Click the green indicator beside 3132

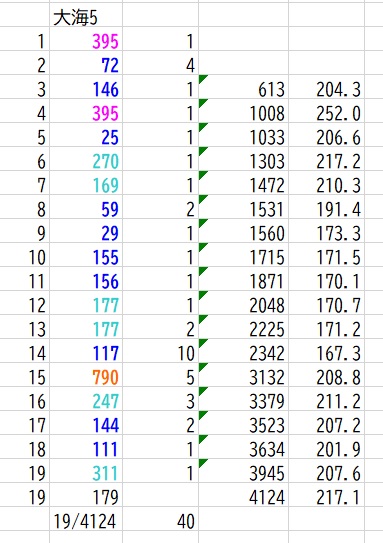click(203, 367)
